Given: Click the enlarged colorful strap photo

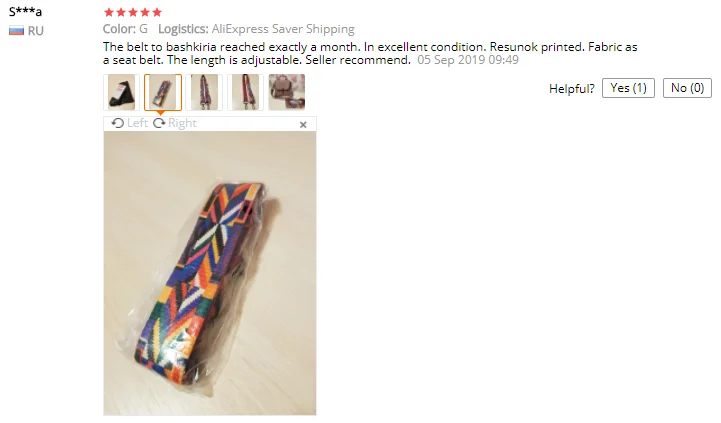Looking at the screenshot, I should [210, 273].
